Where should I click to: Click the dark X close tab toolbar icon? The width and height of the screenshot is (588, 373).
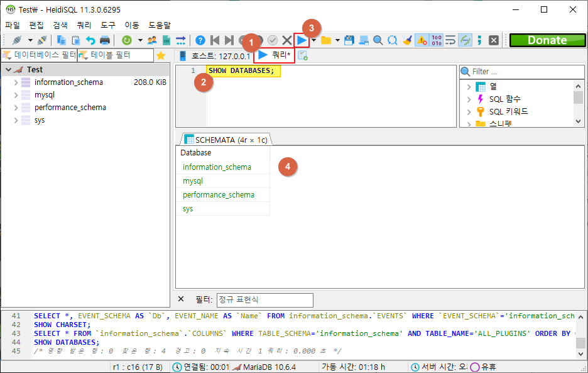tap(494, 40)
